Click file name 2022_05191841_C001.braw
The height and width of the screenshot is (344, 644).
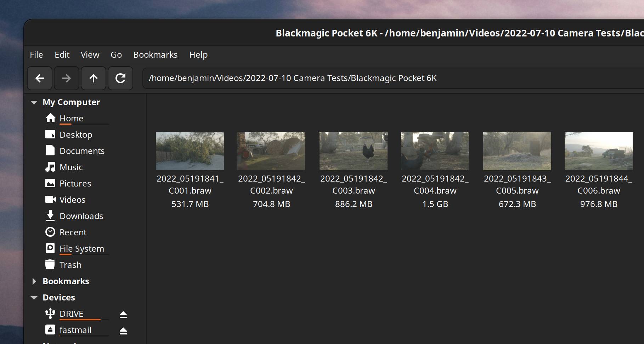coord(190,184)
